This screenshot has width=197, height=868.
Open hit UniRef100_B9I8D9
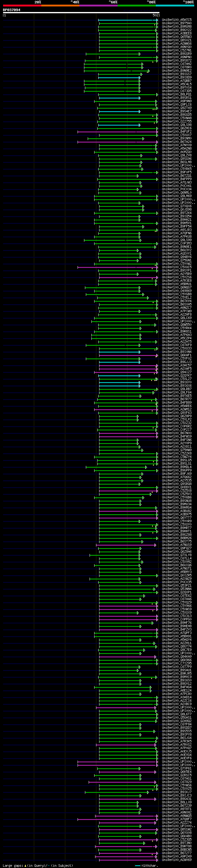pyautogui.click(x=177, y=78)
